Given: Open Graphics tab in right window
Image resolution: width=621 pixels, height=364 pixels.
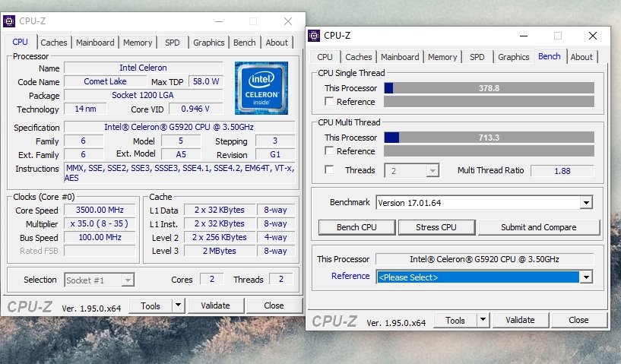Looking at the screenshot, I should tap(513, 57).
